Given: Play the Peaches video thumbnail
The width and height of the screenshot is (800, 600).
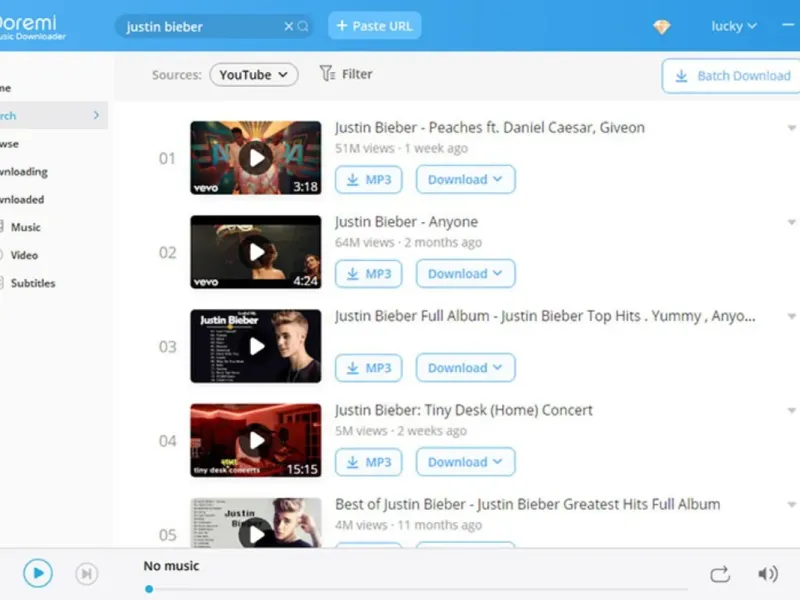Looking at the screenshot, I should click(256, 158).
